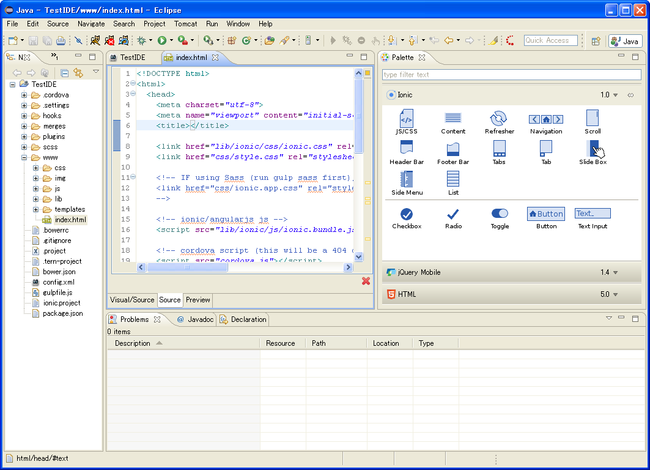Open the Javadoc tab
The height and width of the screenshot is (470, 650).
(196, 320)
